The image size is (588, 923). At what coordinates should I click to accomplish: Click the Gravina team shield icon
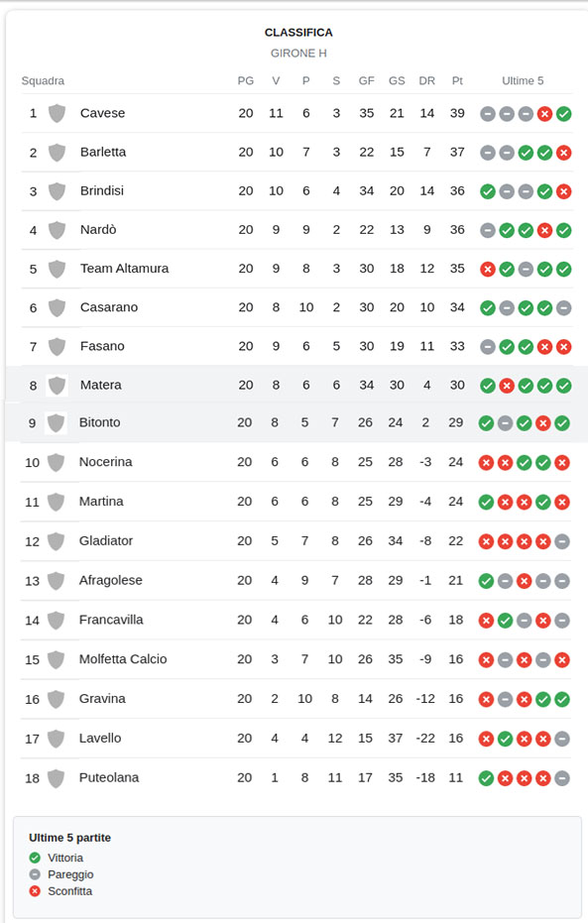(56, 699)
